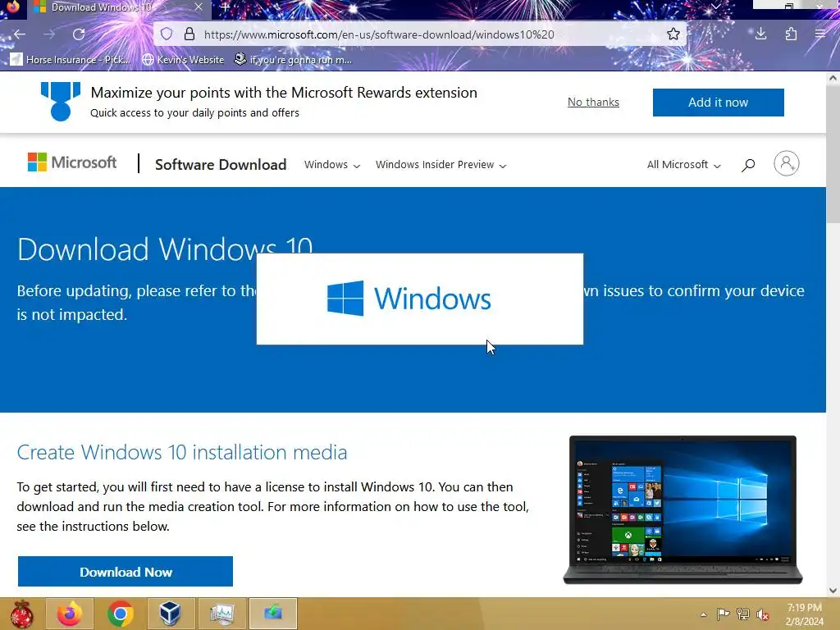Click the vertical scrollbar thumb
Screen dimensions: 840x630
click(833, 153)
